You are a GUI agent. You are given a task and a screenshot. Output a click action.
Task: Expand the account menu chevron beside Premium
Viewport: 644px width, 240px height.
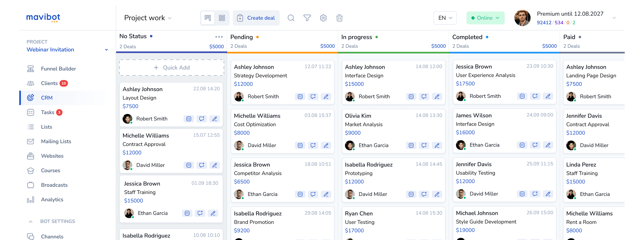pos(614,18)
